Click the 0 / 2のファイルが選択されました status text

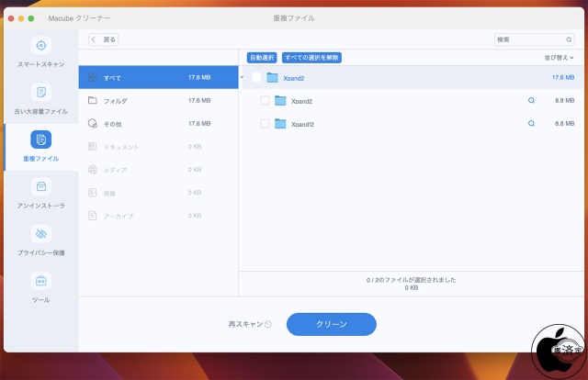pos(411,280)
